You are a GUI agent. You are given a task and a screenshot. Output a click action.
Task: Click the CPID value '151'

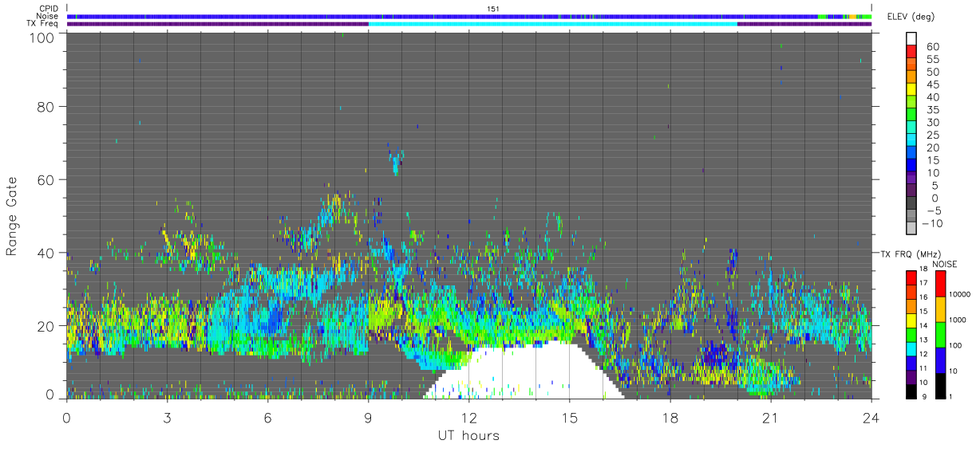coord(492,9)
